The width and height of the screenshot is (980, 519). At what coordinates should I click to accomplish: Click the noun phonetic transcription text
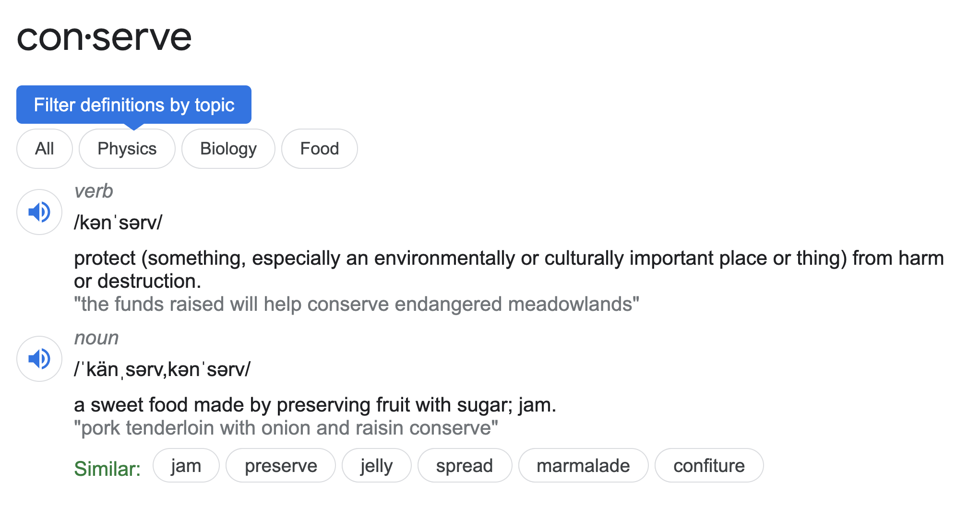[162, 369]
